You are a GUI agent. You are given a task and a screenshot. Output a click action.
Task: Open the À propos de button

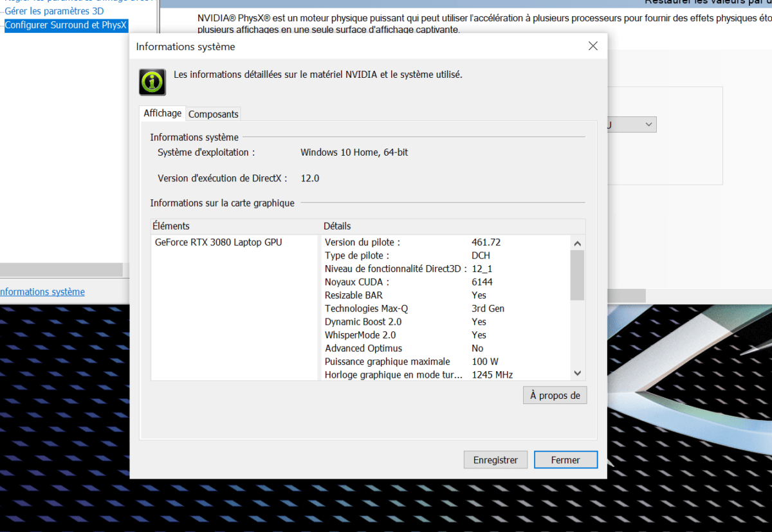pyautogui.click(x=555, y=396)
